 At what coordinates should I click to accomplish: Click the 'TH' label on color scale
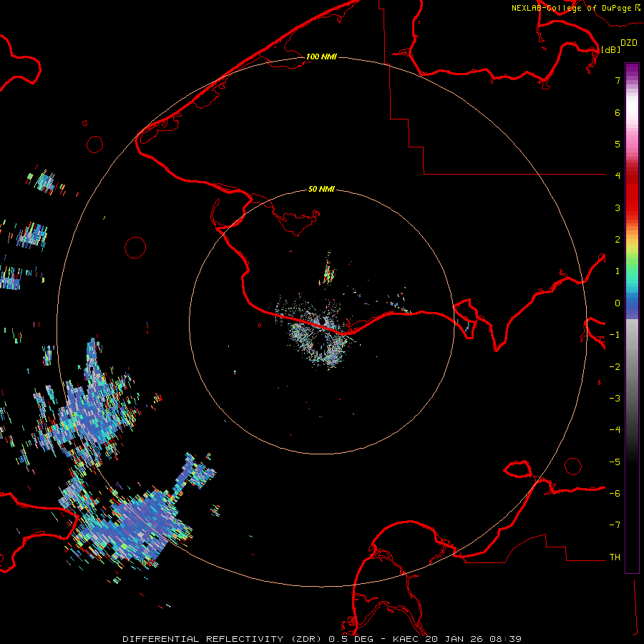point(615,557)
